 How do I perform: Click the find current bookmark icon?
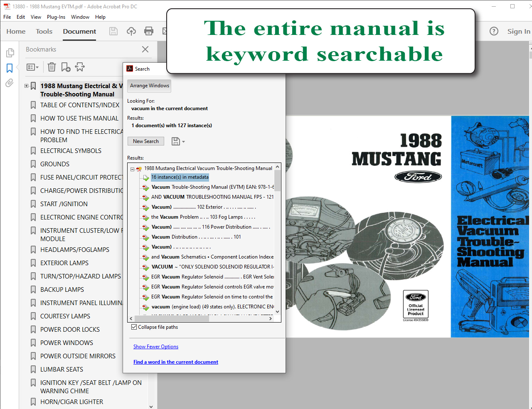click(80, 67)
